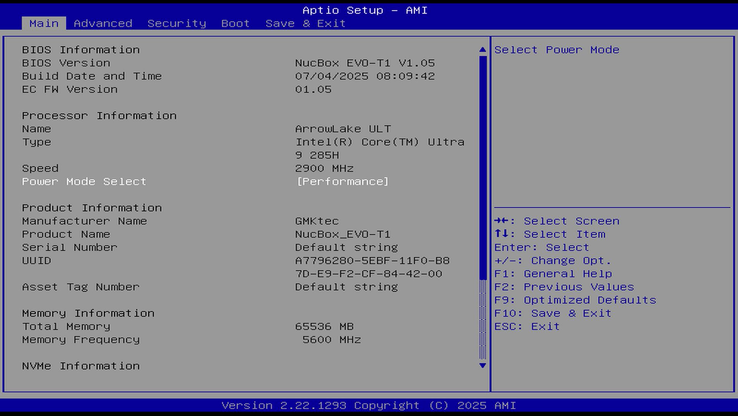Click the scrollbar down arrow
Screen dimensions: 738x416
[482, 366]
